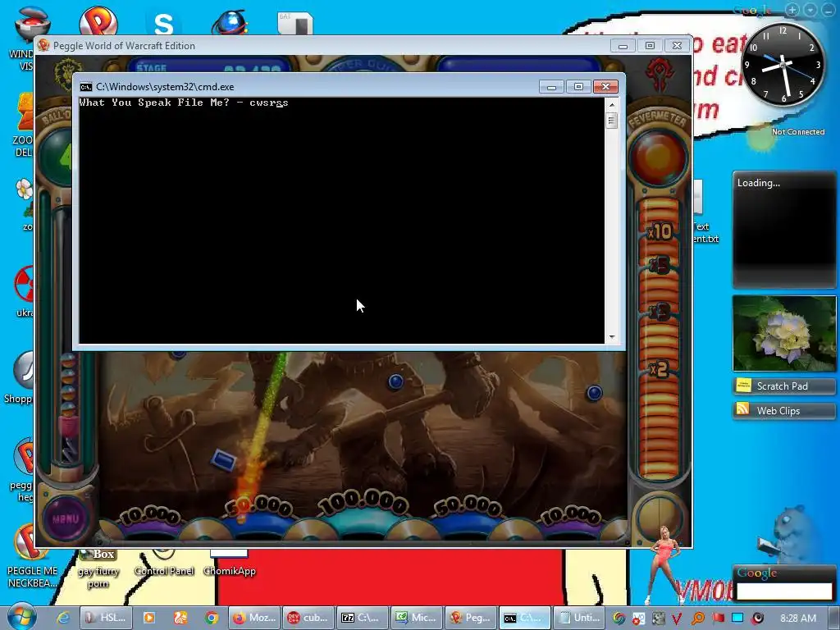
Task: Click the x10 fever meter marker
Action: coord(659,232)
